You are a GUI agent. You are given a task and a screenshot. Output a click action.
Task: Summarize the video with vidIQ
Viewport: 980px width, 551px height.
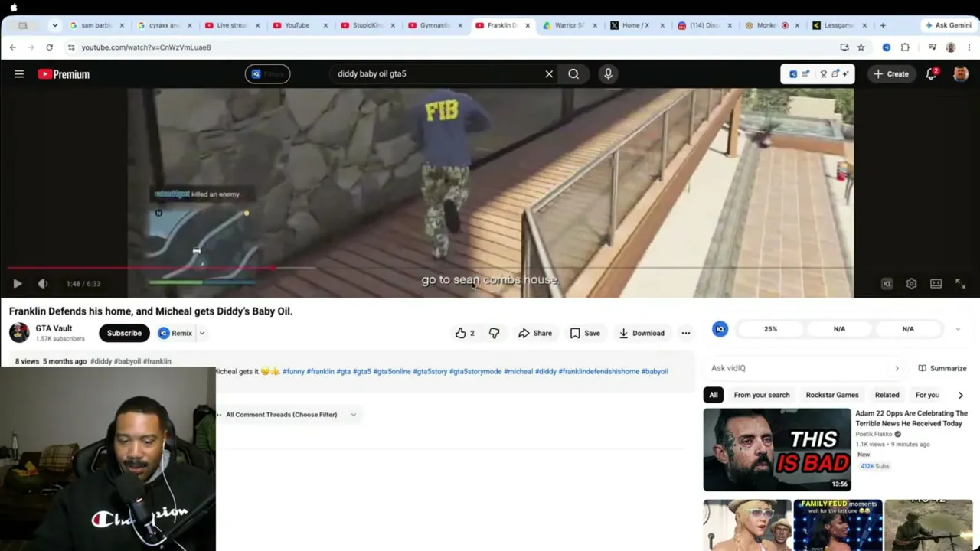942,368
